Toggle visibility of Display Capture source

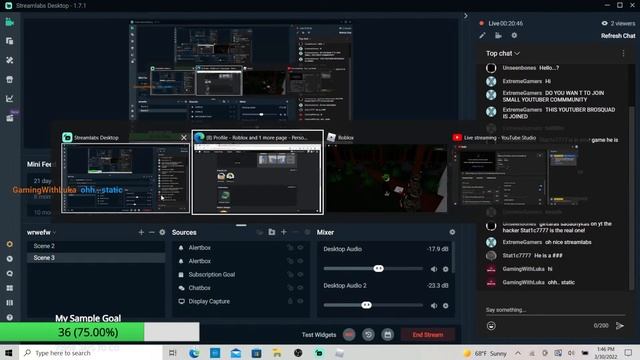tap(300, 301)
